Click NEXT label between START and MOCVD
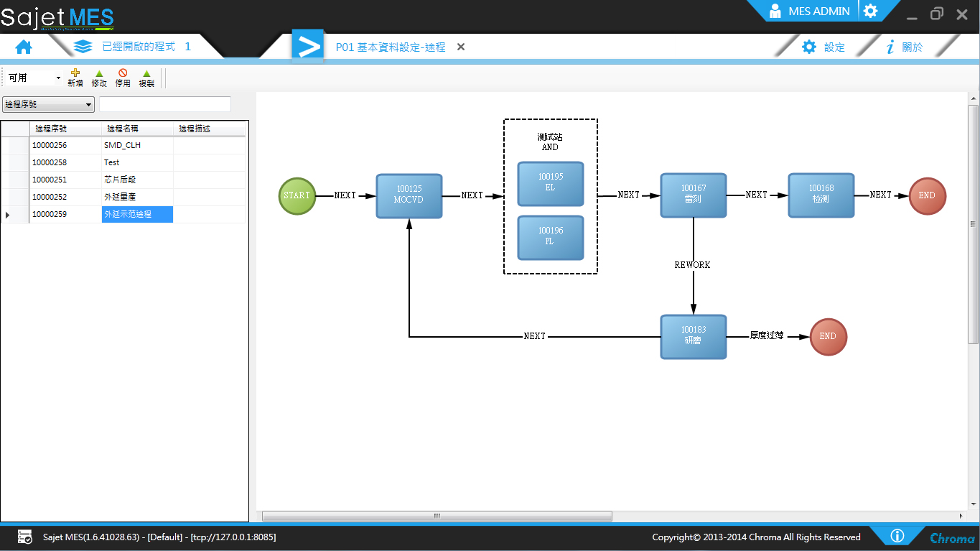 [x=345, y=195]
